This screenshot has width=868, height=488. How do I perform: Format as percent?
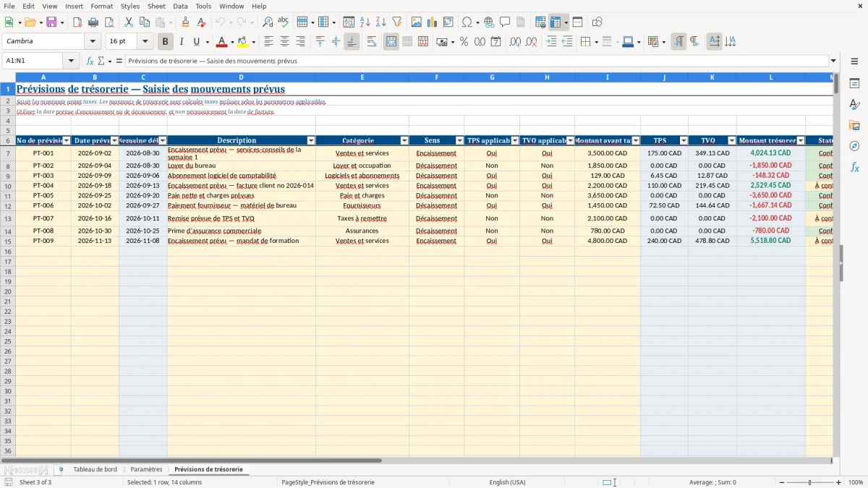coord(464,42)
